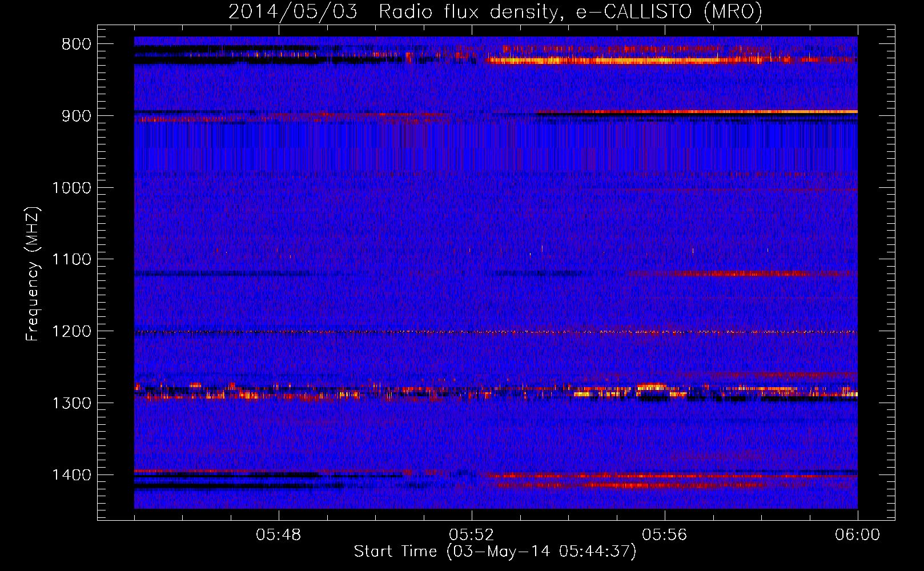This screenshot has width=924, height=571.
Task: Click the 1000 frequency axis label
Action: tap(71, 188)
